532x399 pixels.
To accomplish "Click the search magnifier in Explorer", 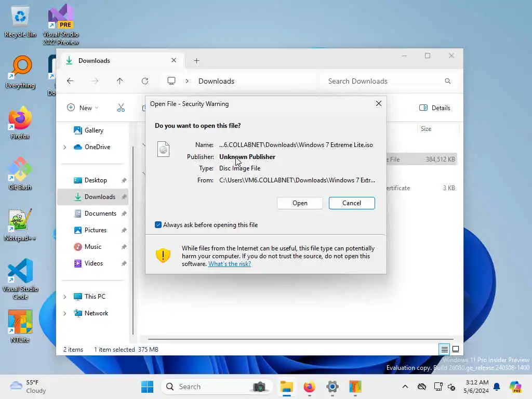I will pyautogui.click(x=447, y=81).
